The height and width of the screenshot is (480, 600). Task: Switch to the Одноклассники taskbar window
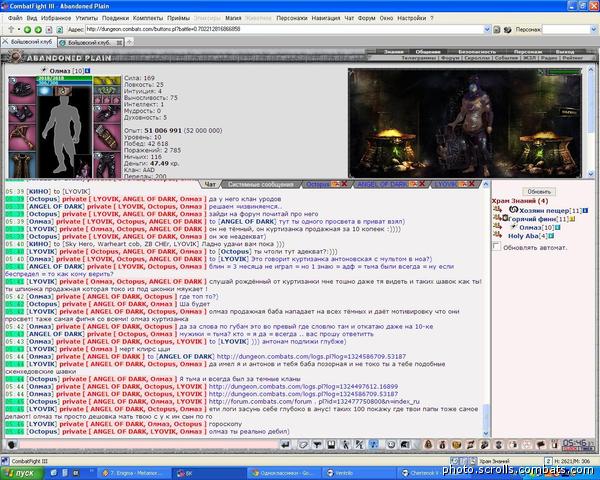(283, 473)
